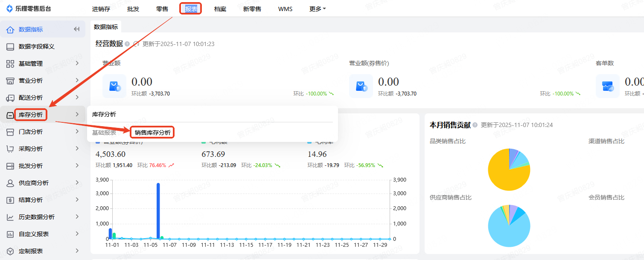This screenshot has width=644, height=260.
Task: Switch to the 数据指标 page tab
Action: click(106, 26)
